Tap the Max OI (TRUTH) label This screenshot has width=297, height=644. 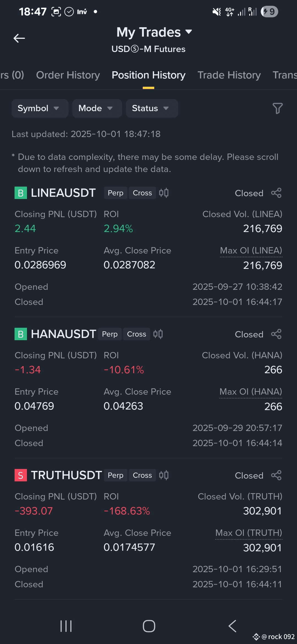pyautogui.click(x=249, y=533)
